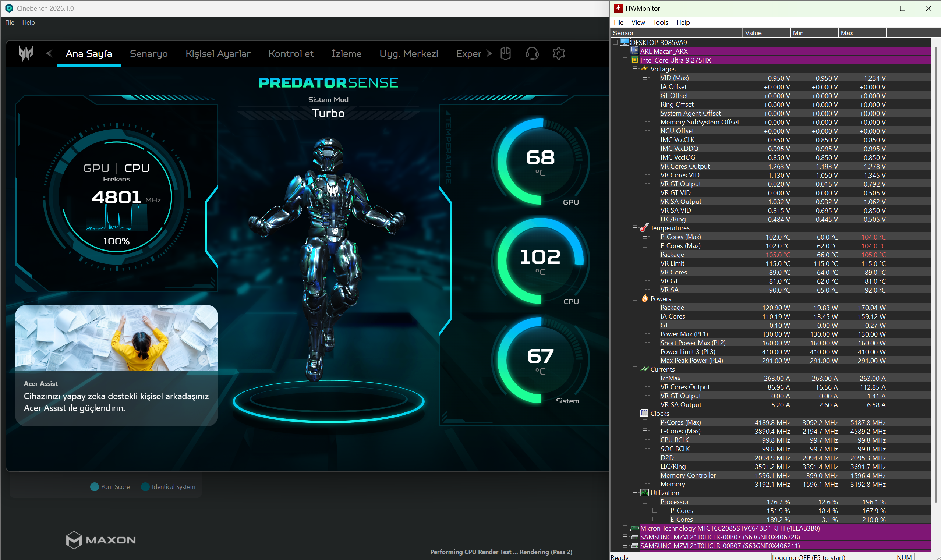The image size is (941, 560).
Task: Click the Micron memory module icon
Action: coord(635,528)
